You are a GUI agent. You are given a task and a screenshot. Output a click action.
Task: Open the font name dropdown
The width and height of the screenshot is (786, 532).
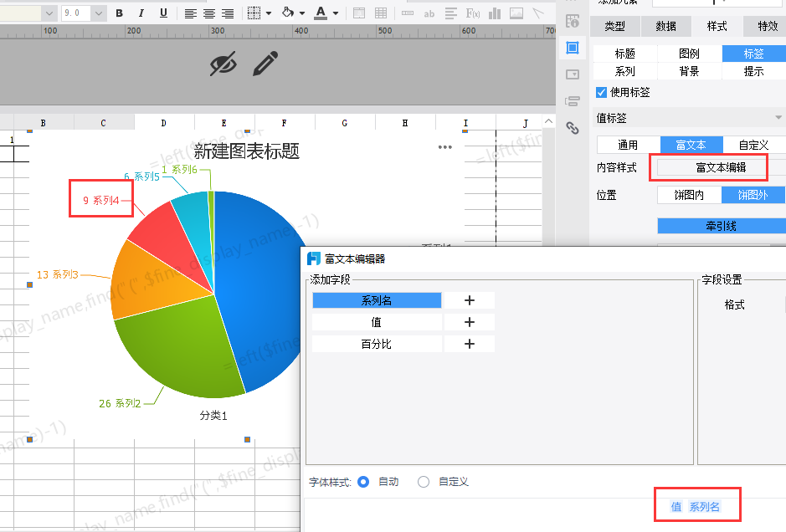click(49, 13)
